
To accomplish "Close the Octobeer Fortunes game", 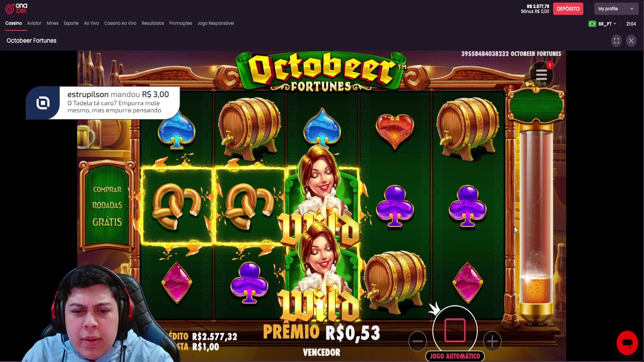I will [631, 41].
